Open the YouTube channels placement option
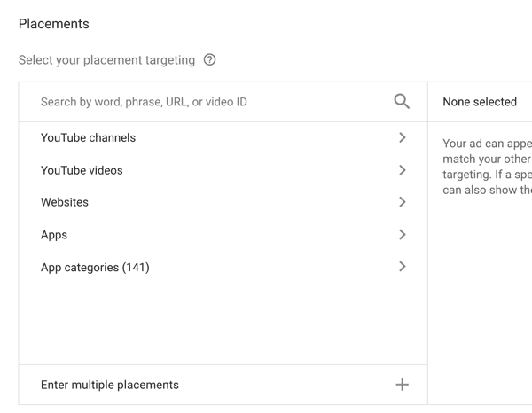Screen dimensions: 532x413 pos(89,138)
